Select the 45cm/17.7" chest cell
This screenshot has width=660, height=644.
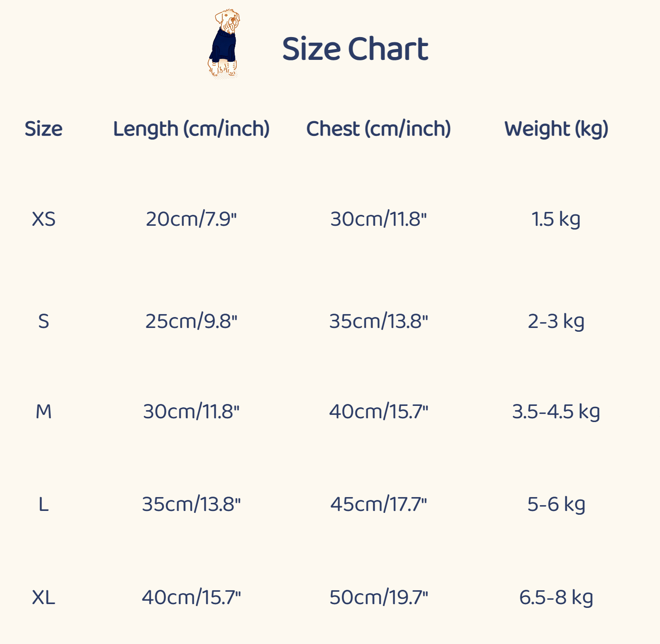378,504
